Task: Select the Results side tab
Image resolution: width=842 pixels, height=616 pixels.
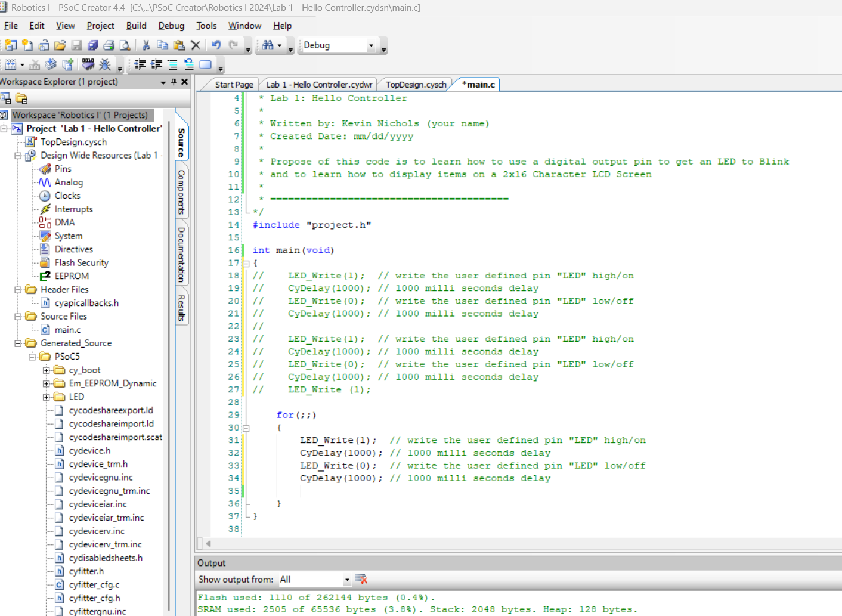Action: pos(181,308)
